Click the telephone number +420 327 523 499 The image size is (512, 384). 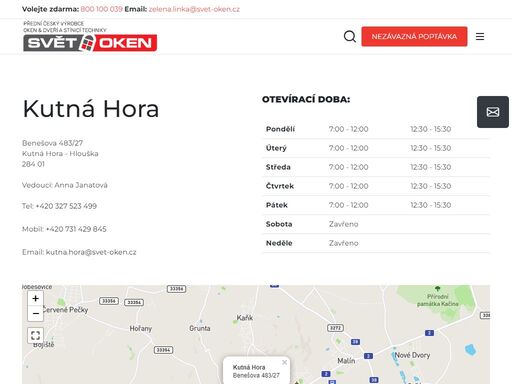coord(66,206)
